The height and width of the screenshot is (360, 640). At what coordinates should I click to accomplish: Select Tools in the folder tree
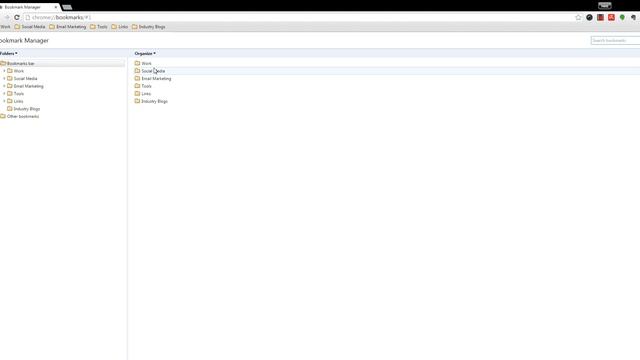tap(16, 93)
